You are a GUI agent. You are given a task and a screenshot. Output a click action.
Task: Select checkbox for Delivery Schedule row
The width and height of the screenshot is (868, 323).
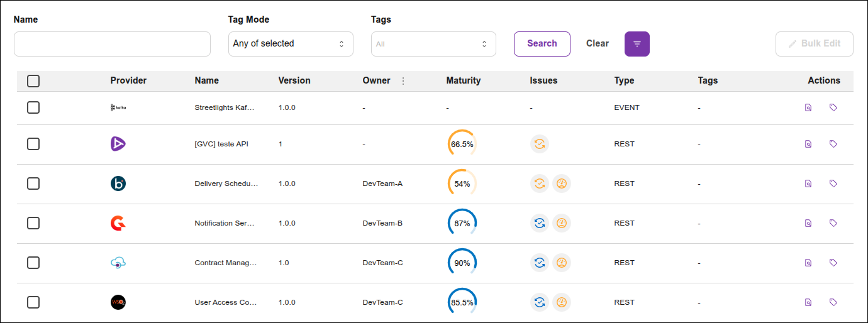point(33,183)
